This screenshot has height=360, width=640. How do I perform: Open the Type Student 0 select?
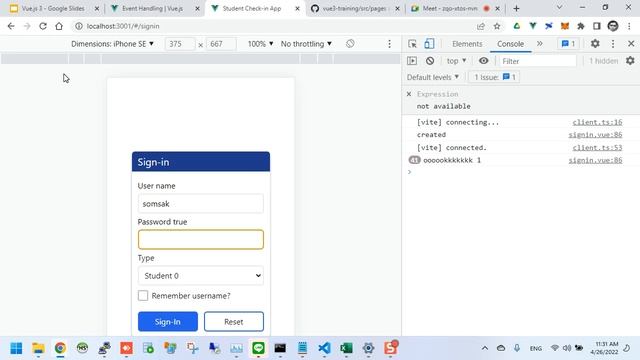[200, 276]
